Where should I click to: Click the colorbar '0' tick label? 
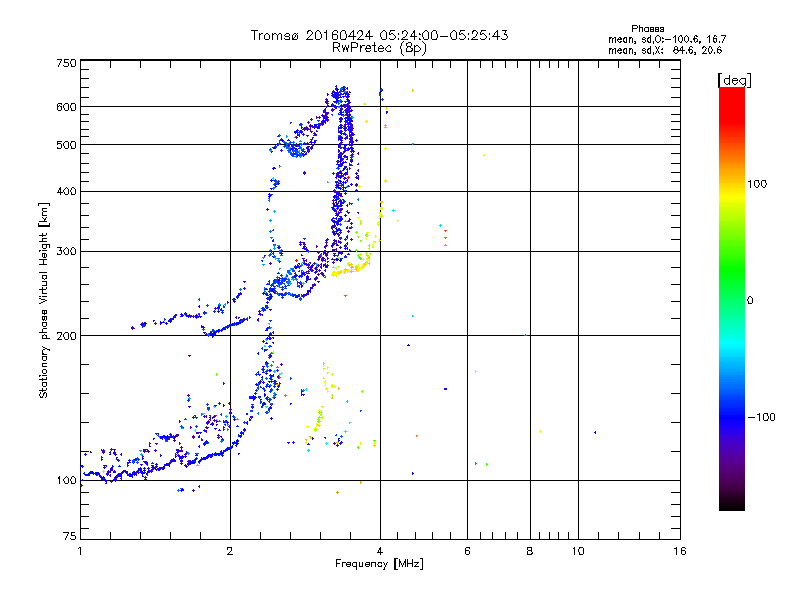click(750, 301)
